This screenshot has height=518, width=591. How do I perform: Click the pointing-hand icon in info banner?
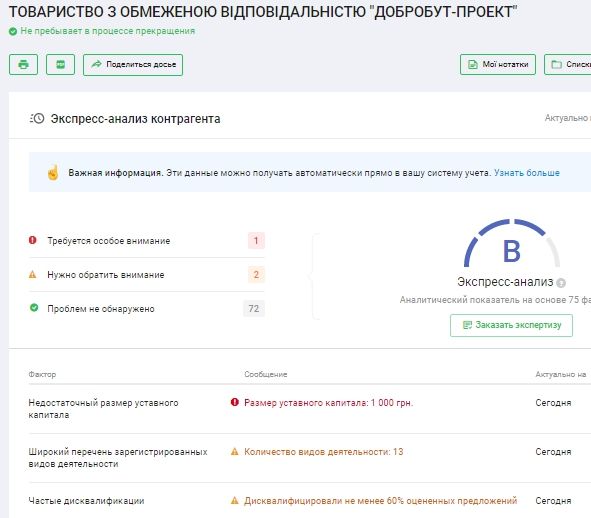53,173
